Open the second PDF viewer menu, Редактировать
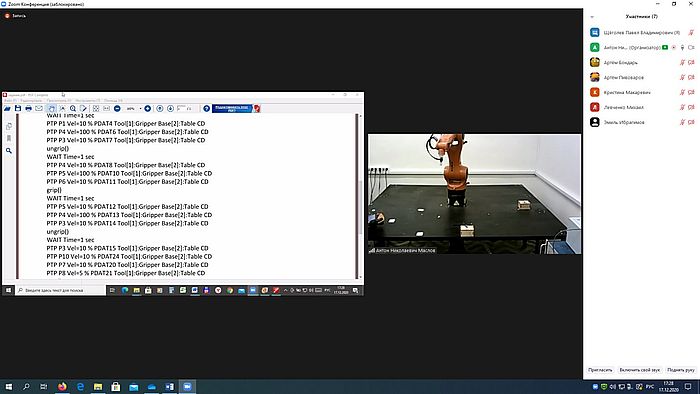Viewport: 700px width, 394px height. point(31,101)
